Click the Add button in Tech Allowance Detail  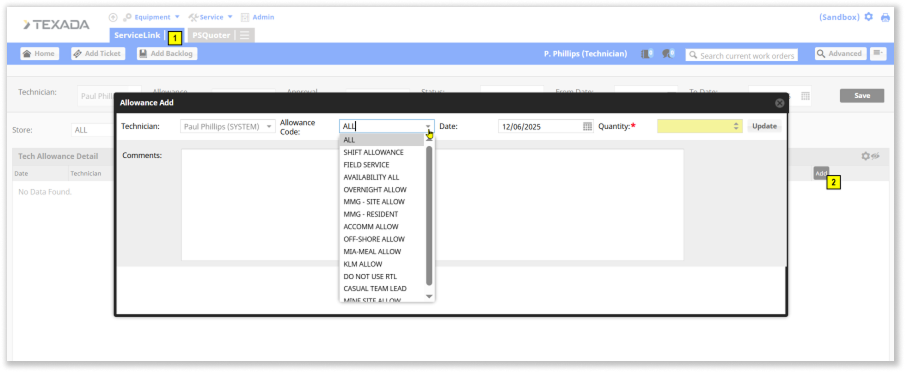click(821, 173)
